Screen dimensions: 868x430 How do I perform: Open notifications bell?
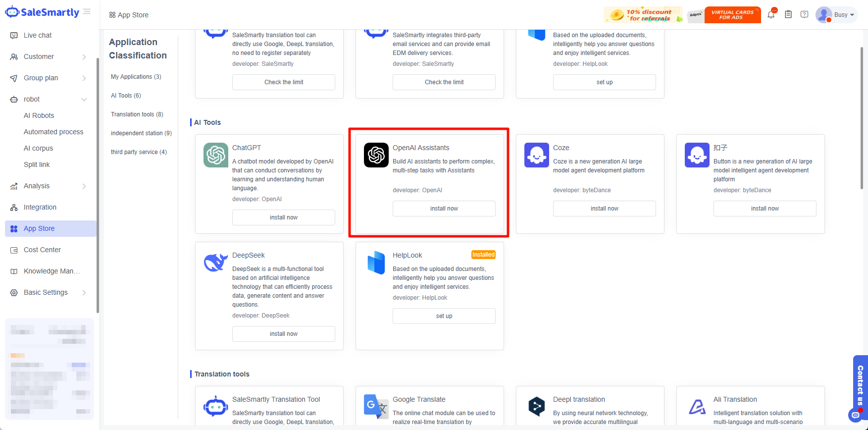[771, 14]
